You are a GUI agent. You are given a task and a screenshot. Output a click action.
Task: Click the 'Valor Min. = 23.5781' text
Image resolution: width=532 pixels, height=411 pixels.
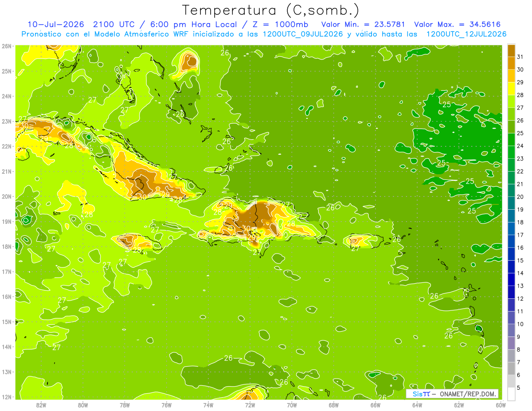[363, 24]
